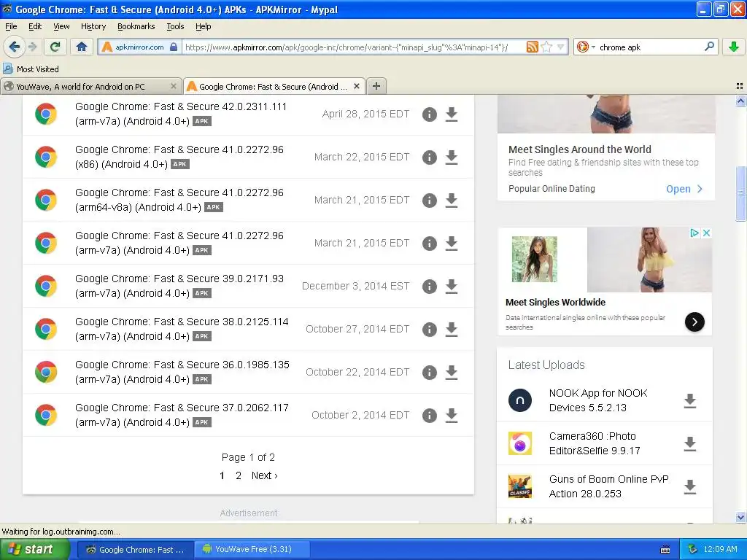Show info for Chrome 37.0.2062.117

pyautogui.click(x=429, y=415)
